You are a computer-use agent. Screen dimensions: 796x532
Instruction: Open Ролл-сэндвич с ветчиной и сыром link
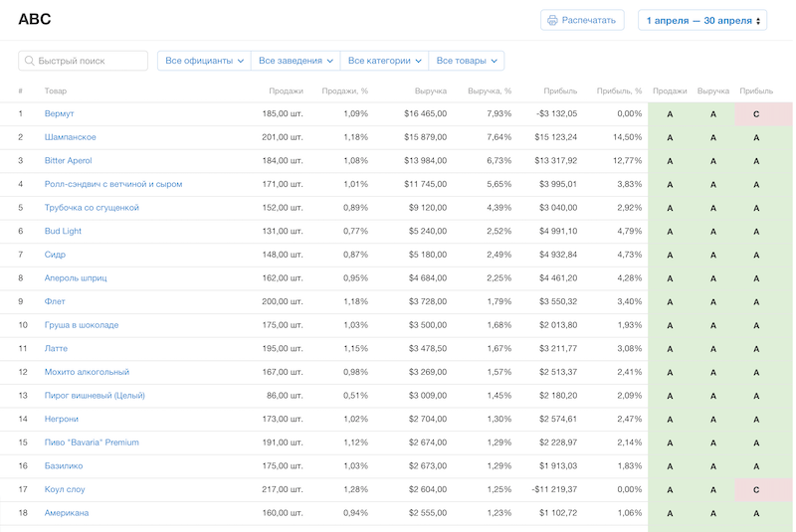click(x=113, y=184)
